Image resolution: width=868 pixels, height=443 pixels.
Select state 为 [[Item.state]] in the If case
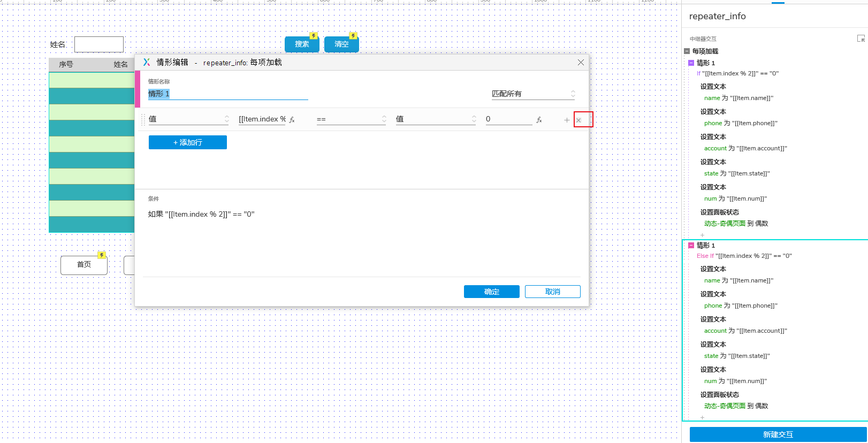[x=737, y=174]
